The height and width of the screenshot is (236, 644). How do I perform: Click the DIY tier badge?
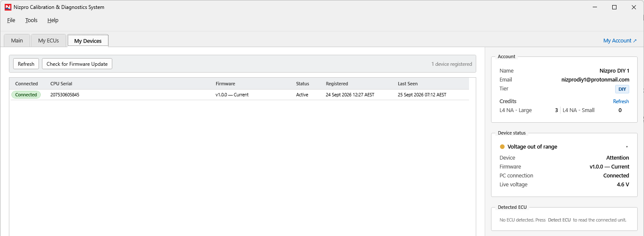[622, 89]
